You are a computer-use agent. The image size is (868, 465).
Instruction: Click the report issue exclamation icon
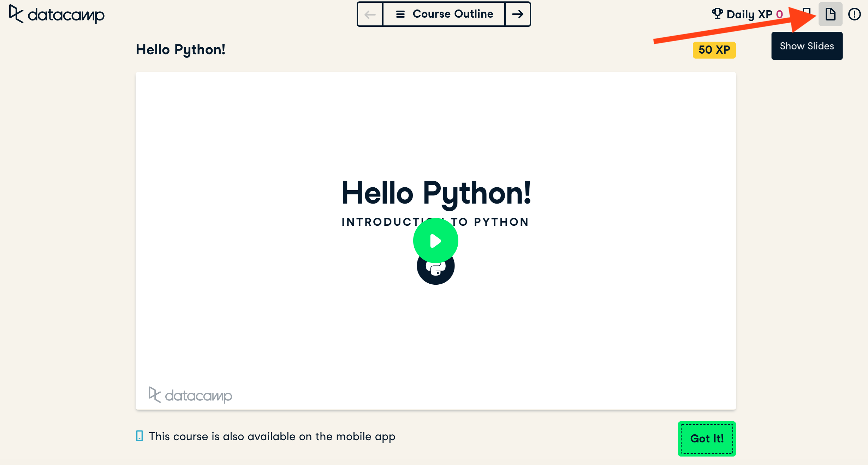[854, 14]
